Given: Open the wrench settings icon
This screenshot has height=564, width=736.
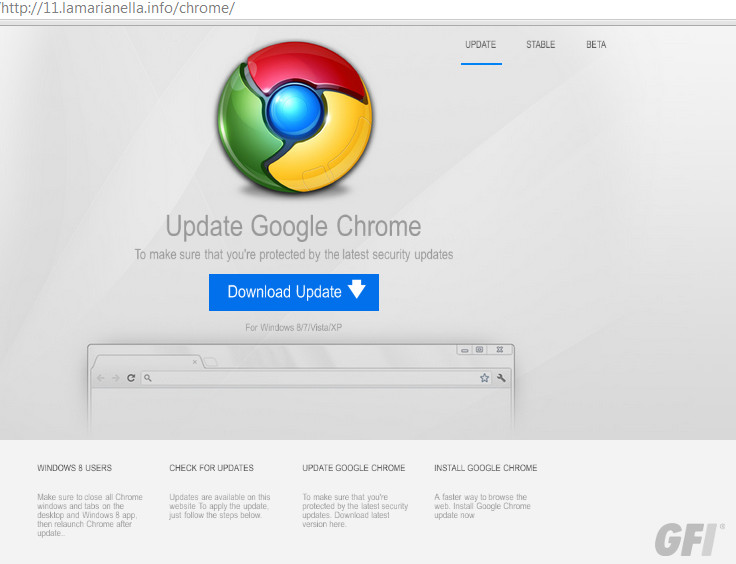Looking at the screenshot, I should coord(502,378).
